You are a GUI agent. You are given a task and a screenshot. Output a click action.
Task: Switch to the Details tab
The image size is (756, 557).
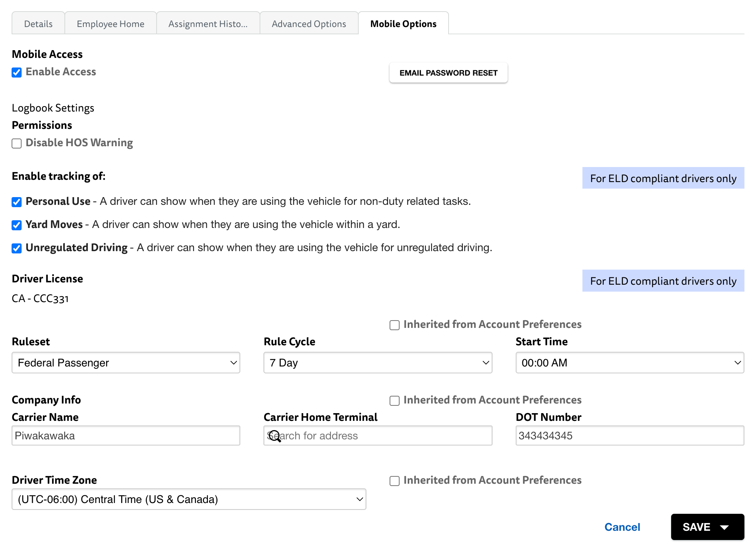click(38, 24)
